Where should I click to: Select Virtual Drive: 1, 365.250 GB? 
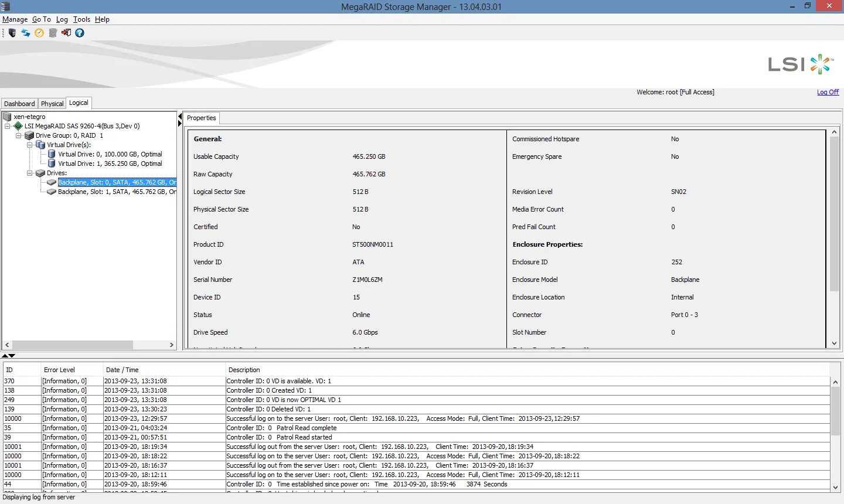pyautogui.click(x=110, y=164)
